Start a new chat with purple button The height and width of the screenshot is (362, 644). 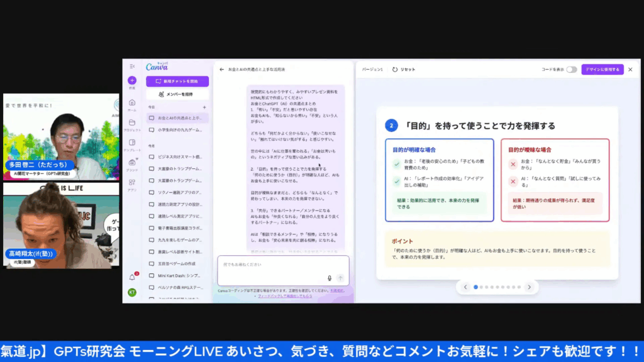click(x=177, y=81)
